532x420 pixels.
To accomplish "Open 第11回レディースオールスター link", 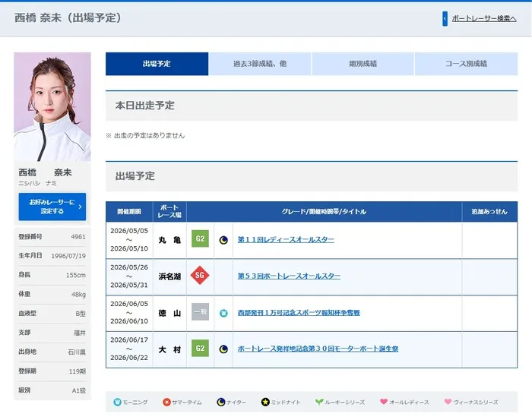I will pos(286,240).
